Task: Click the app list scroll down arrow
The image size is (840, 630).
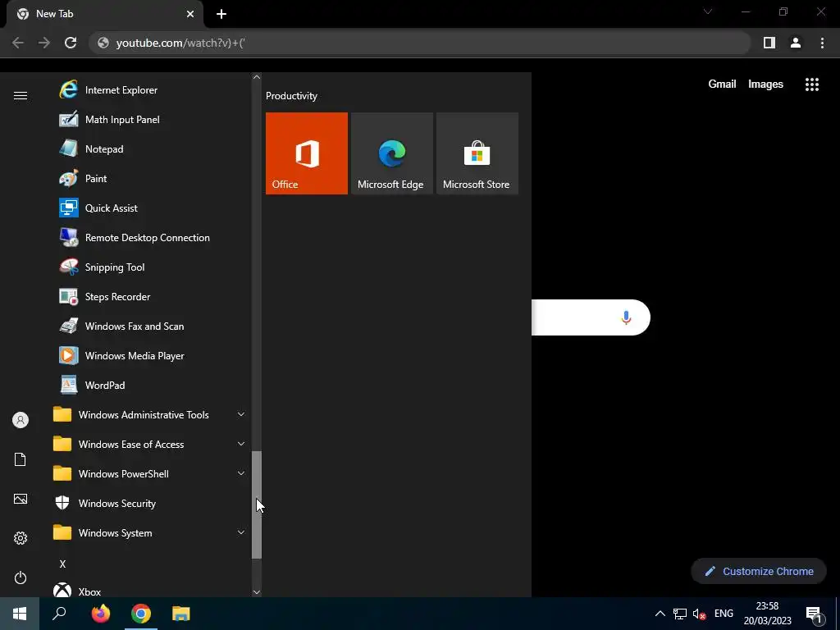Action: pyautogui.click(x=257, y=592)
